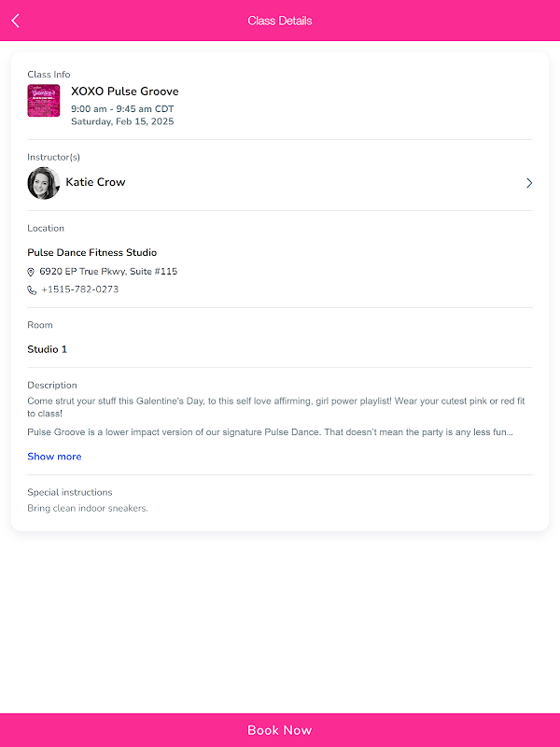
Task: Click the class time 9:00 am - 9:45 am
Action: coord(122,109)
